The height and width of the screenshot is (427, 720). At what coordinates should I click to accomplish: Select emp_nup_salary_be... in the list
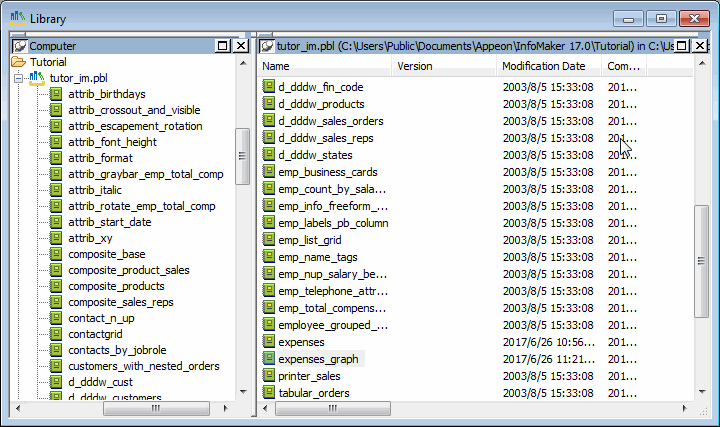coord(332,274)
